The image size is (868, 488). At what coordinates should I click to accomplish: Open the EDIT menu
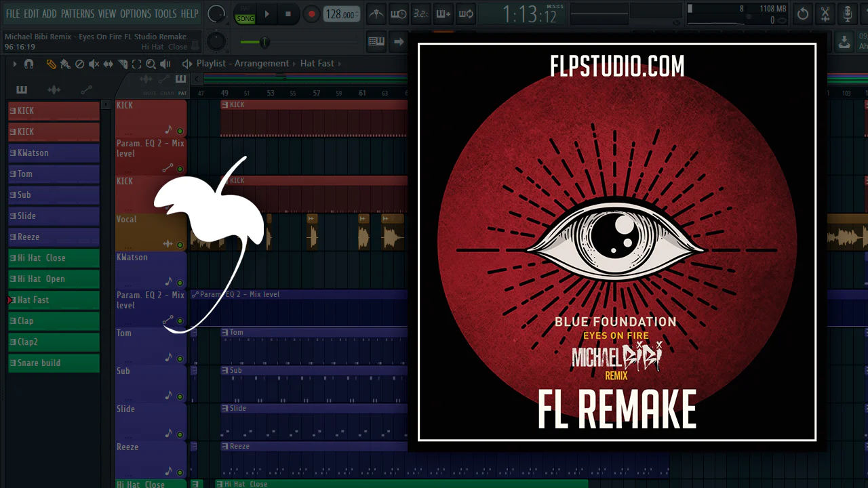pos(31,14)
